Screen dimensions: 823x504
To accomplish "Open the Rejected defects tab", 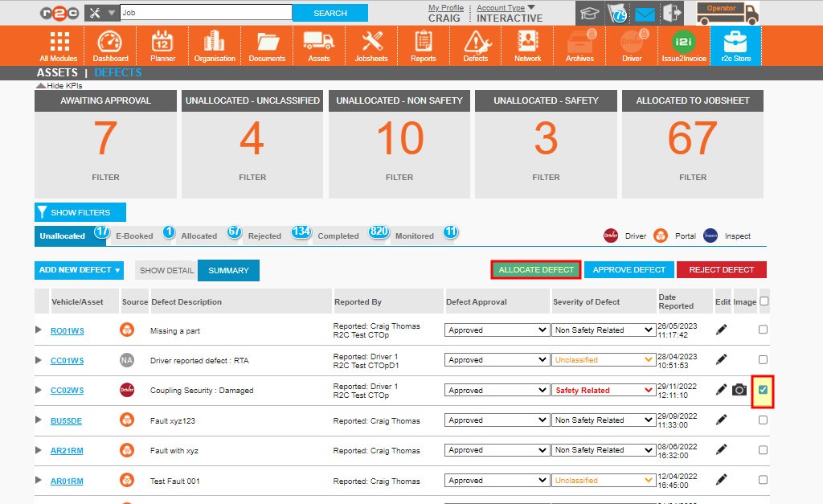I will (265, 236).
